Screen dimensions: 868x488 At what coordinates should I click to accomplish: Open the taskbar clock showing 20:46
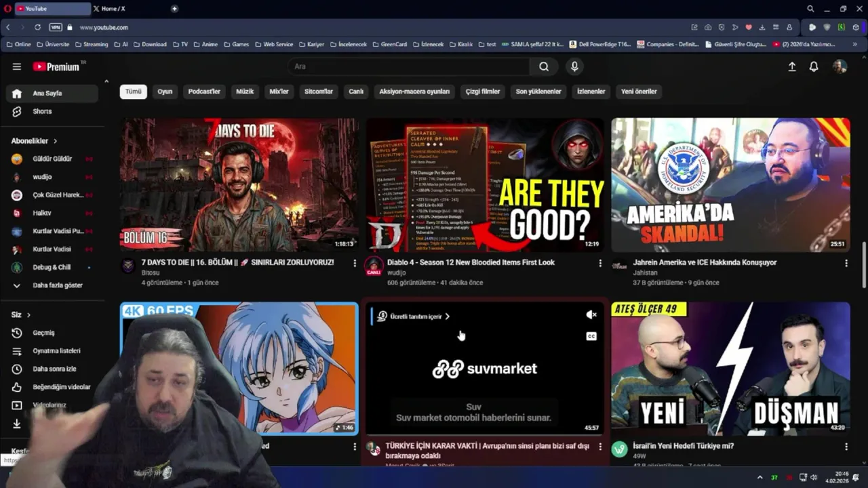click(x=836, y=478)
